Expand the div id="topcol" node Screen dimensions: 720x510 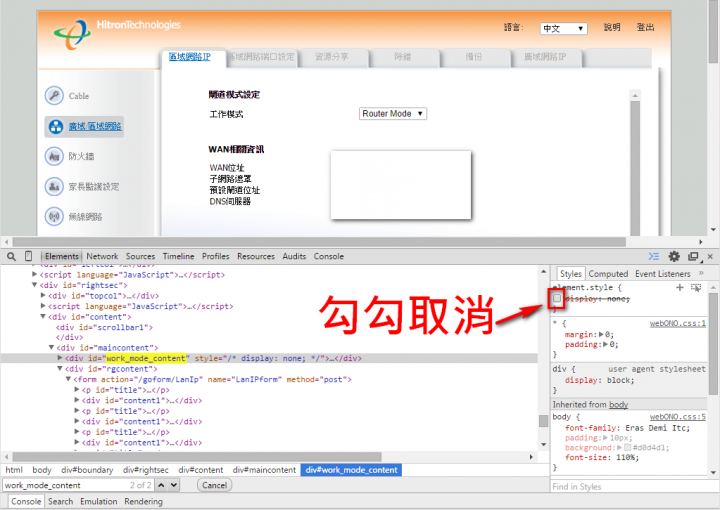(43, 296)
